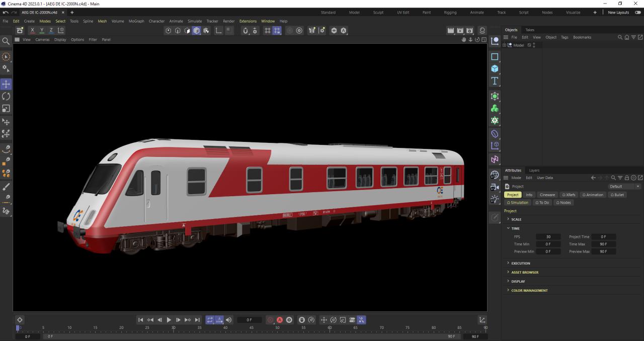Select the Scale tool in left toolbar
Screen dimensions: 644x341
6,108
